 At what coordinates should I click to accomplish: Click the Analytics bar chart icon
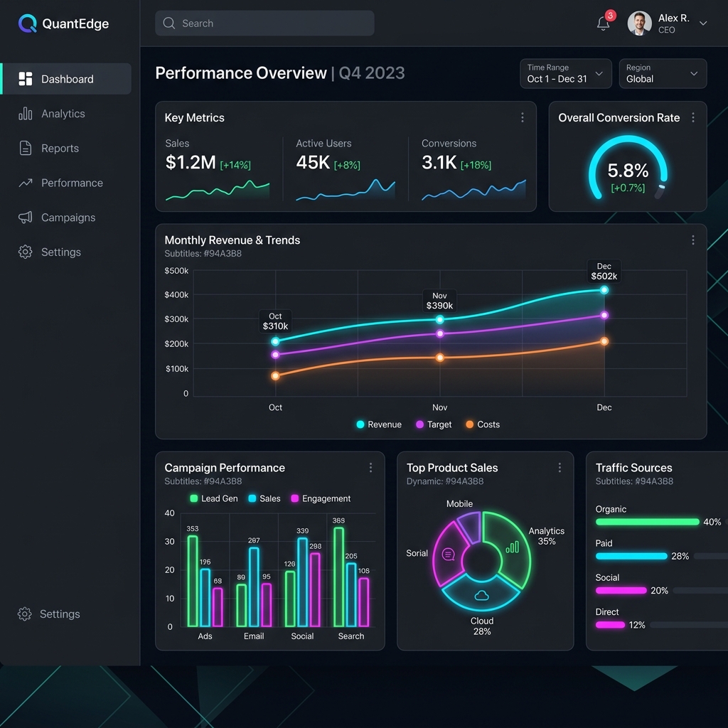[26, 114]
